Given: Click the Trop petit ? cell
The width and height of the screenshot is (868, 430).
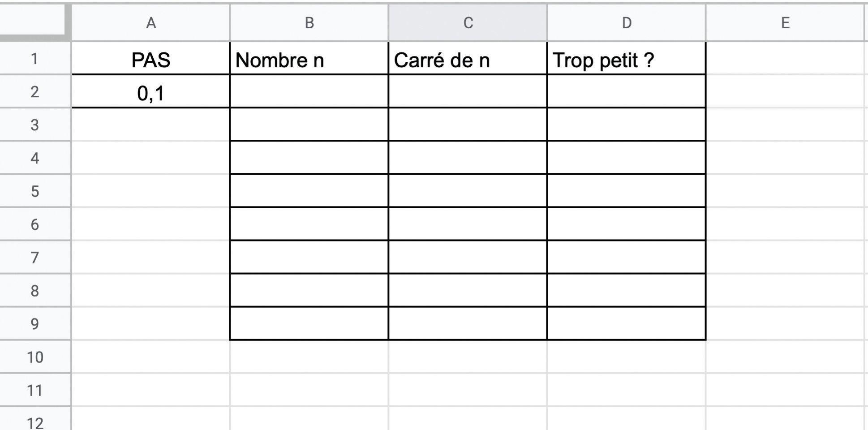Looking at the screenshot, I should click(x=626, y=60).
